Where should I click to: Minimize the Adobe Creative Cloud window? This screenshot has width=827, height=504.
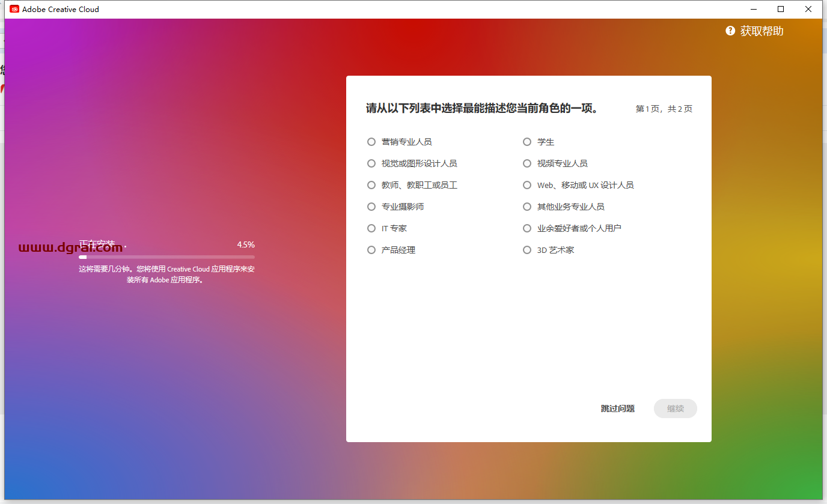[x=753, y=9]
